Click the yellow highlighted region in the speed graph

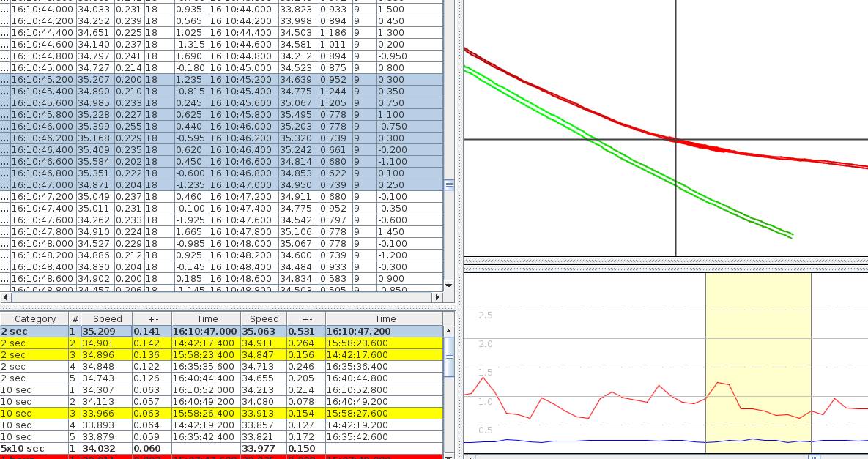point(757,344)
